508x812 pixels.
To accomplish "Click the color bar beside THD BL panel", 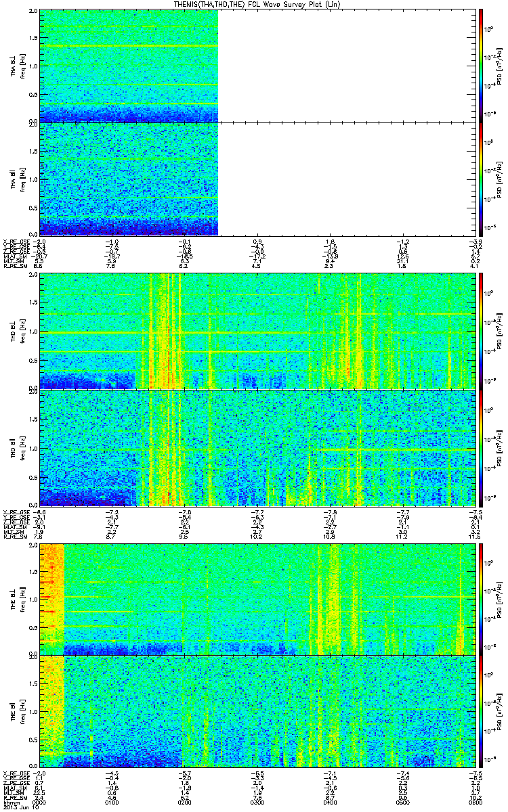I will (x=481, y=330).
